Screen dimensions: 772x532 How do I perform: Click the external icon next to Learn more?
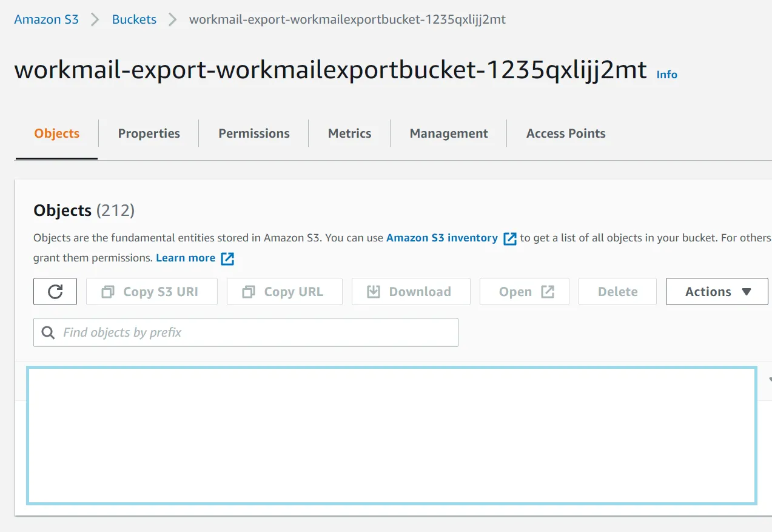pyautogui.click(x=227, y=258)
